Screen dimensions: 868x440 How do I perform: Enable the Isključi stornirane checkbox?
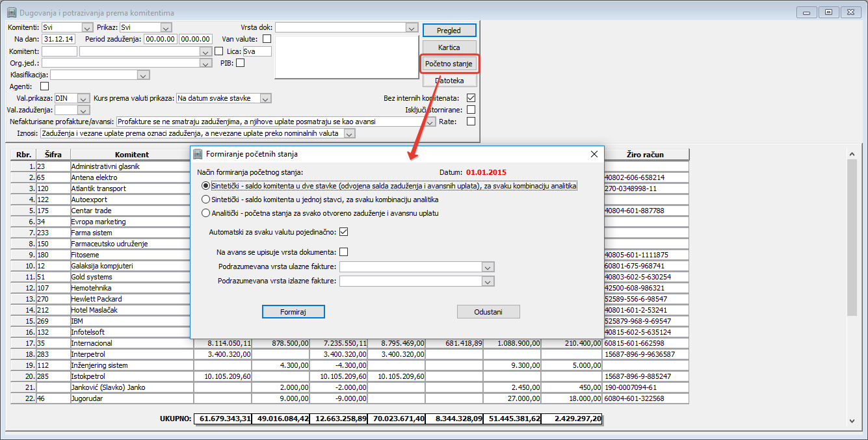coord(471,110)
